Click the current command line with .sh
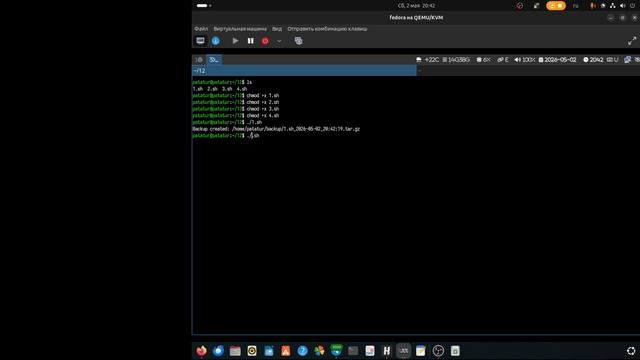Viewport: 640px width, 360px height. click(x=226, y=136)
